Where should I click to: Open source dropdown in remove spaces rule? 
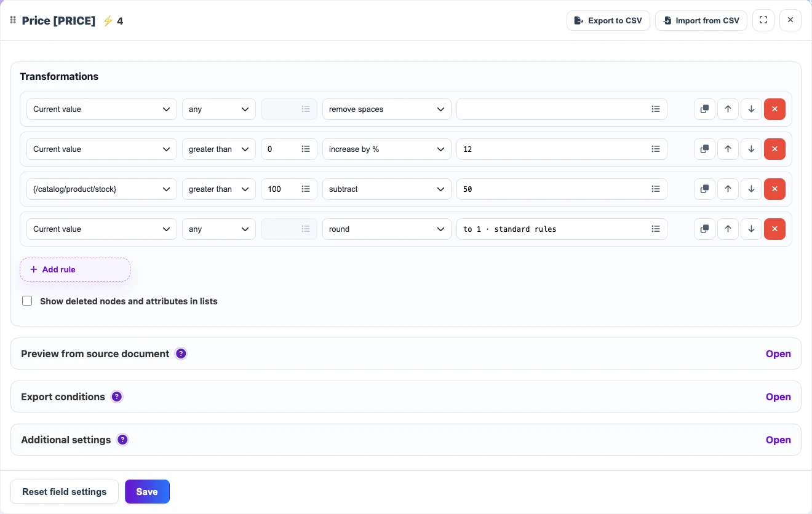click(101, 109)
